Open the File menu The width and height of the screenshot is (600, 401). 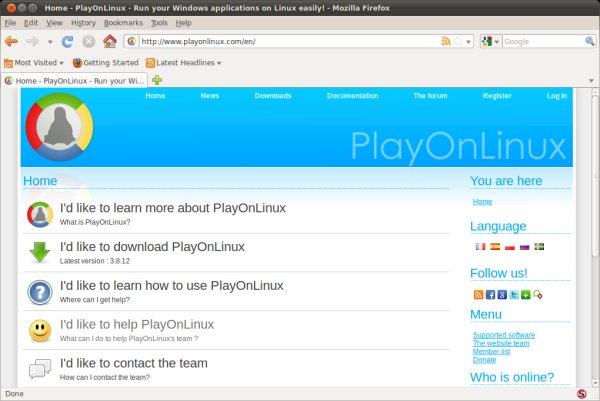click(x=10, y=23)
